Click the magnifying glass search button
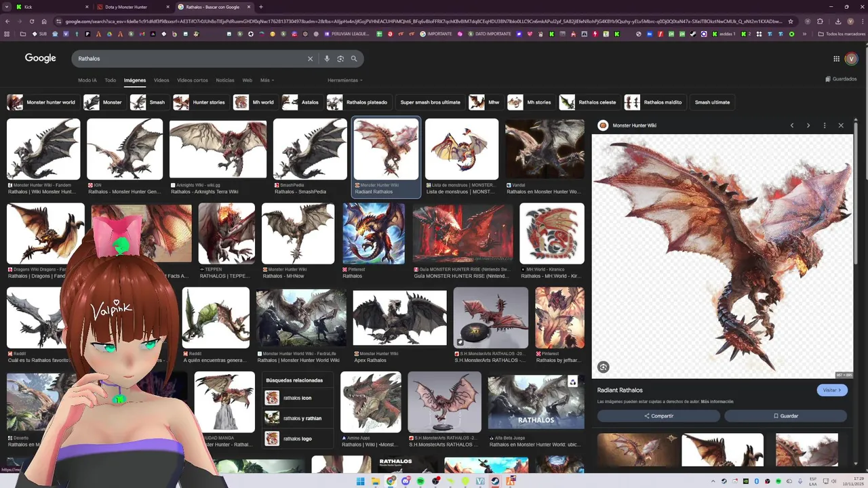Image resolution: width=868 pixels, height=488 pixels. [x=354, y=59]
